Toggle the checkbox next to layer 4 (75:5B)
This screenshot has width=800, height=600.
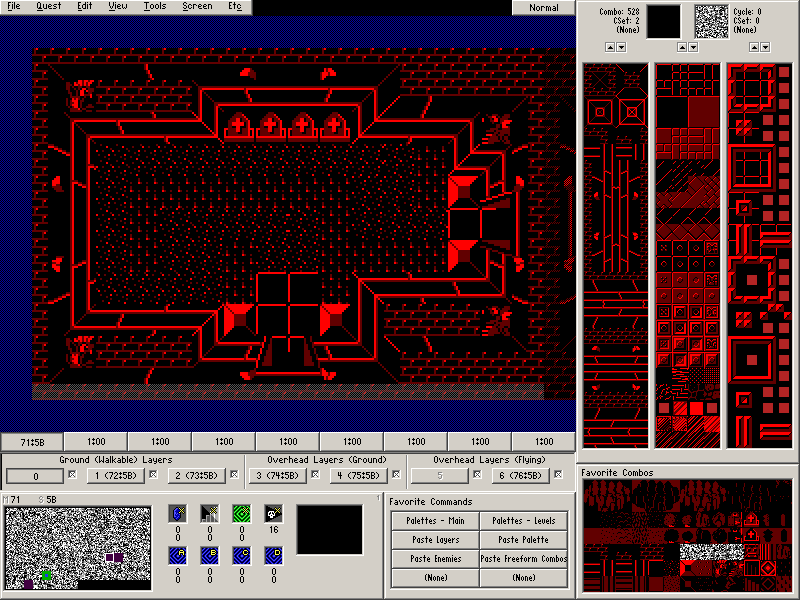[396, 474]
